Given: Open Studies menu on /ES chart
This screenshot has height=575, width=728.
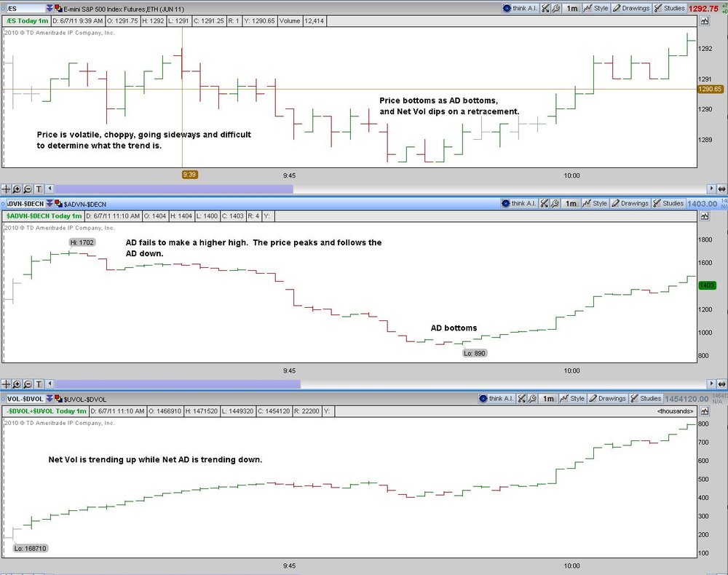Looking at the screenshot, I should [669, 8].
